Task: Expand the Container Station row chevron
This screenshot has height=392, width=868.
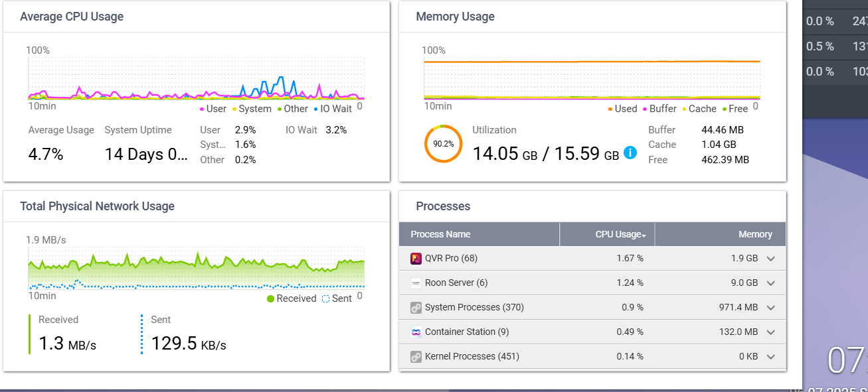Action: pyautogui.click(x=771, y=332)
